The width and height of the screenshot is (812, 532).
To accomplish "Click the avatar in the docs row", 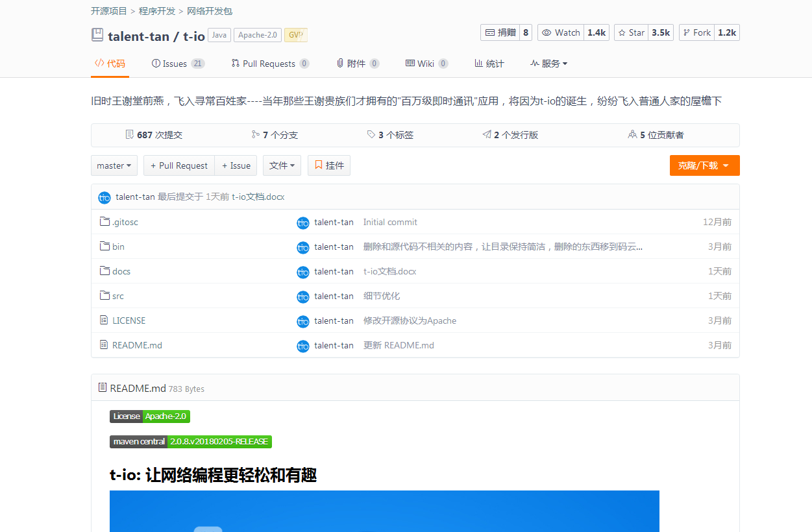I will (303, 272).
